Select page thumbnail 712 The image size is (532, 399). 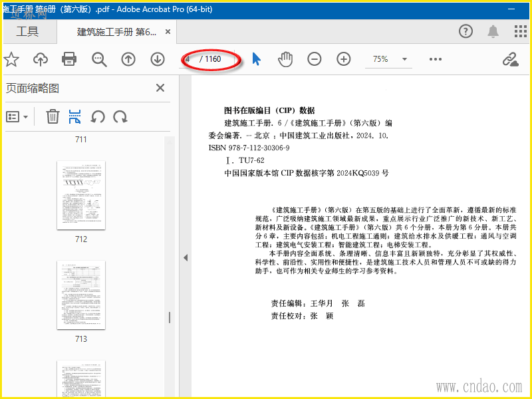tap(81, 196)
